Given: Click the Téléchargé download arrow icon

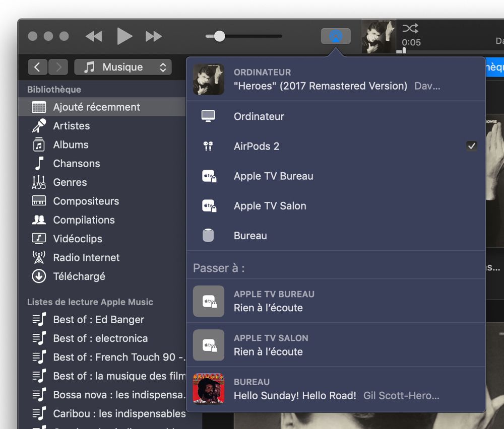Looking at the screenshot, I should [39, 276].
